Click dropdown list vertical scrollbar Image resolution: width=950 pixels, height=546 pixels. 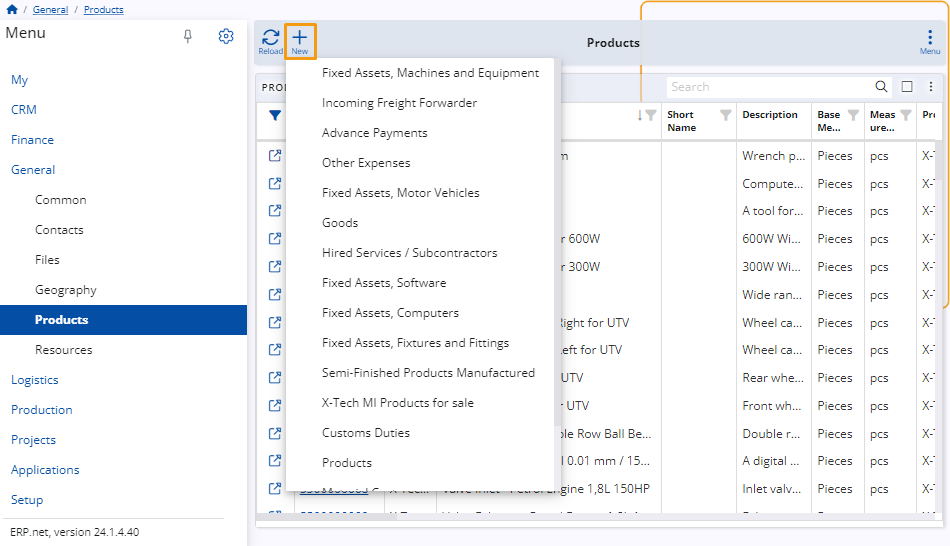(x=557, y=242)
